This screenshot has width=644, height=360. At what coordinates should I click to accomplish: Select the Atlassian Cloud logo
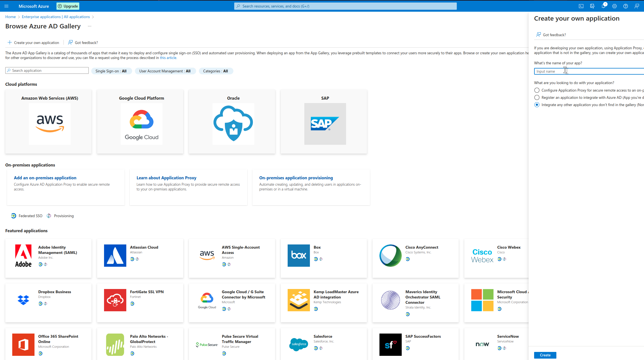pyautogui.click(x=115, y=256)
